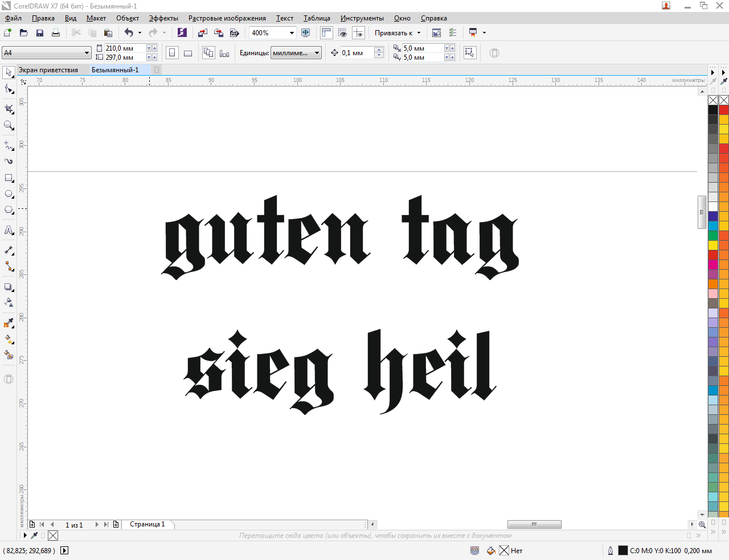729x560 pixels.
Task: Select the Страница 1 page tab
Action: point(148,524)
